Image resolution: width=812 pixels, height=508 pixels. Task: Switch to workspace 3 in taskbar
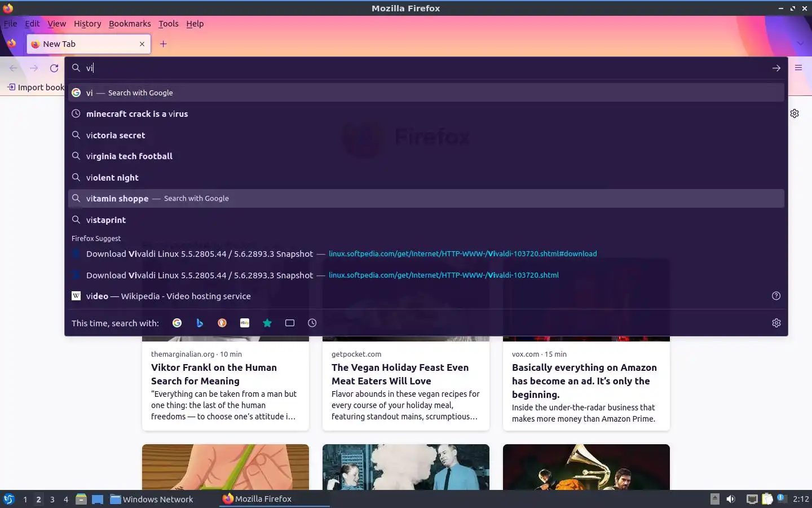point(52,499)
